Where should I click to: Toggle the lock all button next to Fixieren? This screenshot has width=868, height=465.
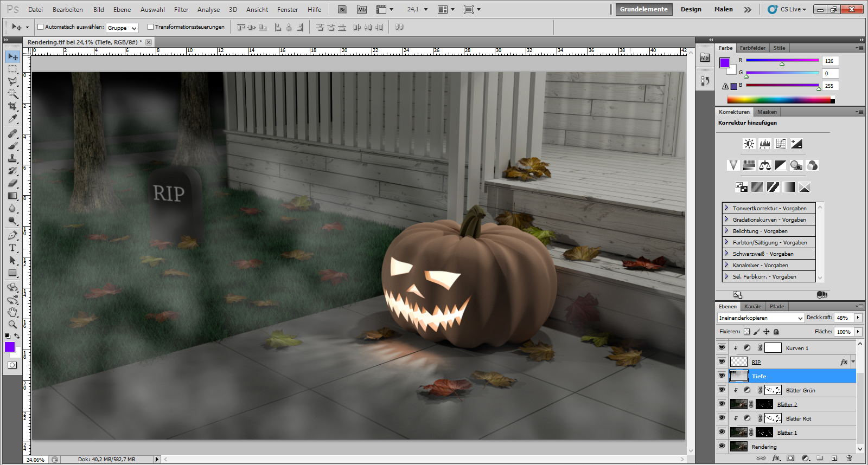776,332
